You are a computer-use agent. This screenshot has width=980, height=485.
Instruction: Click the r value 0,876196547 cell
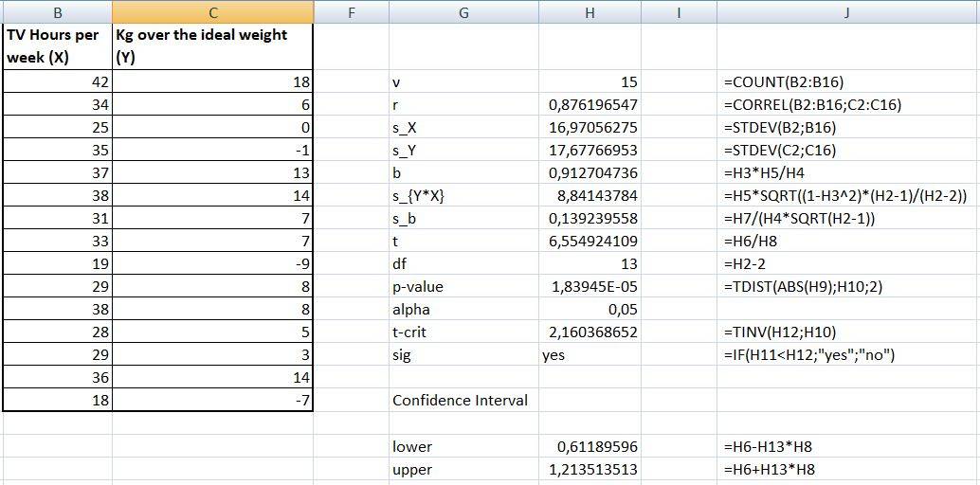coord(590,105)
